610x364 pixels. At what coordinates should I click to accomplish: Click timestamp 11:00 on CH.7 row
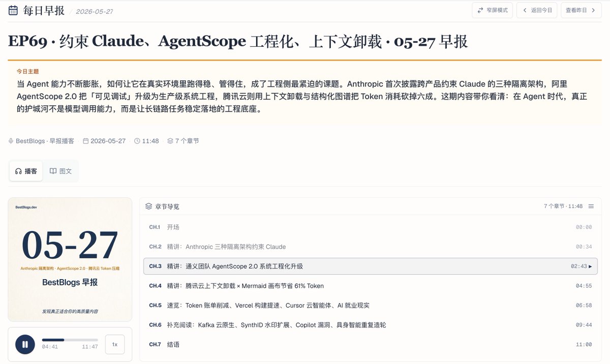(x=584, y=345)
